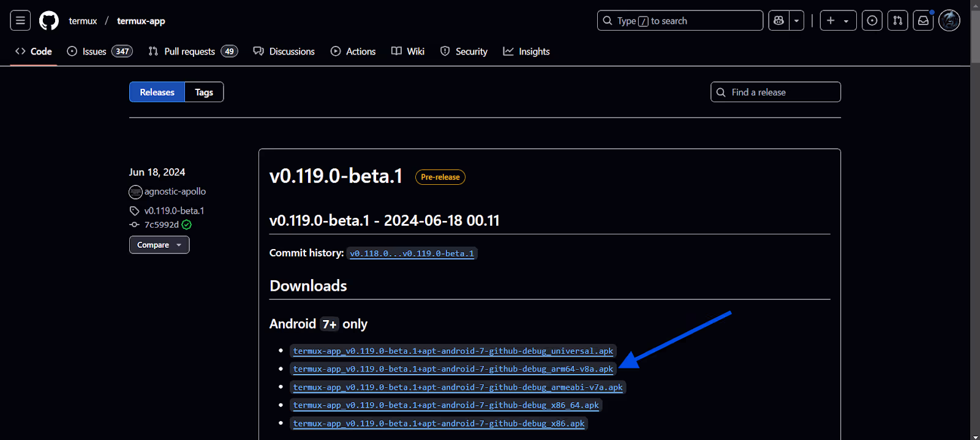This screenshot has height=440, width=980.
Task: Click agnostic-apollo's avatar image
Action: [x=135, y=192]
